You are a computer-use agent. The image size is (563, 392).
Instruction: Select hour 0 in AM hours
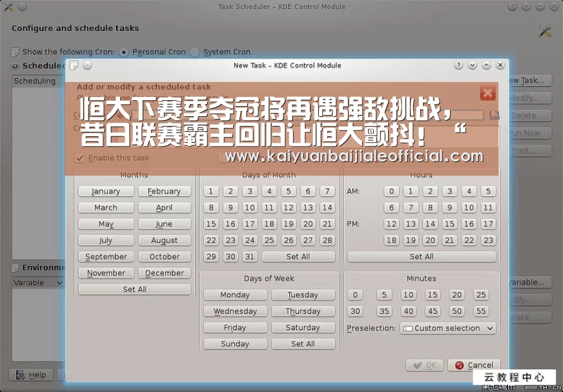391,191
